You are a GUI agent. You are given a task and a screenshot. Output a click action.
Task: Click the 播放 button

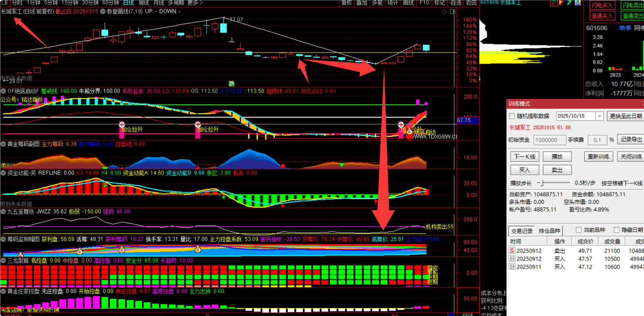[x=557, y=157]
